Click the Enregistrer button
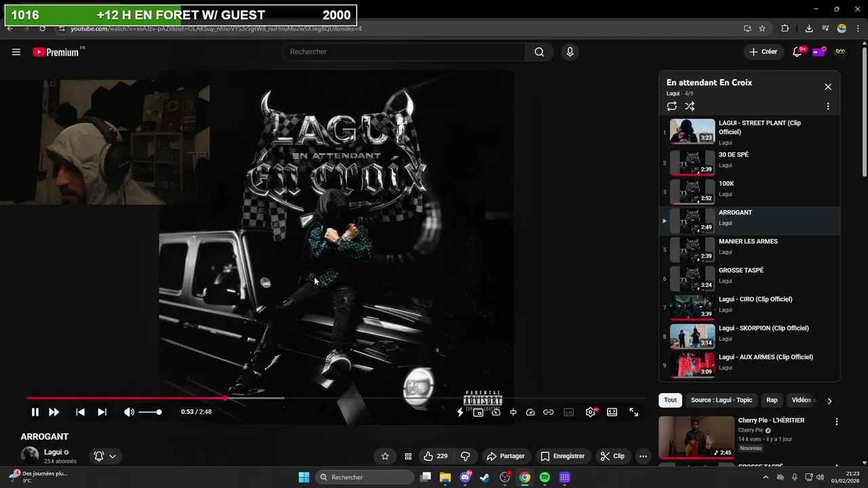 pyautogui.click(x=562, y=456)
